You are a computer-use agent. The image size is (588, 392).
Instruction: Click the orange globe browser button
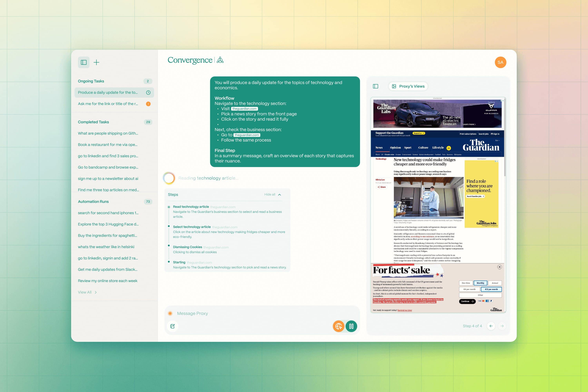338,326
